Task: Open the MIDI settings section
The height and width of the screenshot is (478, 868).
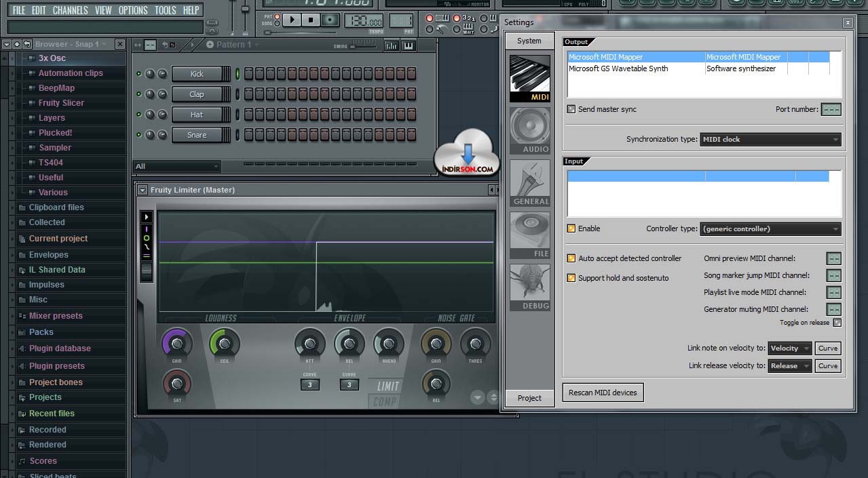Action: [529, 78]
